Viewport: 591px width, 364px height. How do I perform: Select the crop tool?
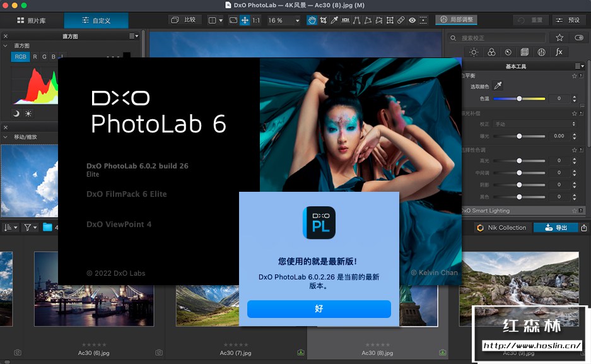point(323,20)
